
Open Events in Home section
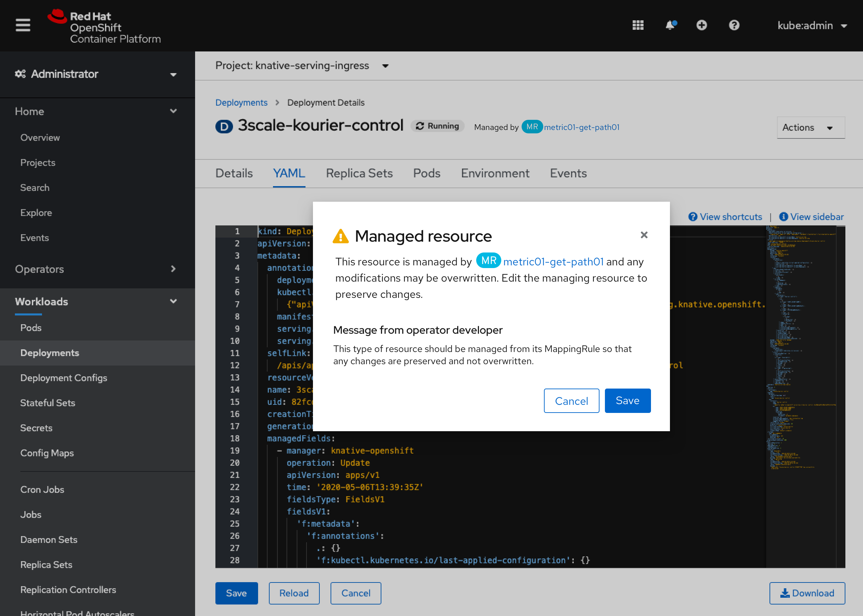35,238
